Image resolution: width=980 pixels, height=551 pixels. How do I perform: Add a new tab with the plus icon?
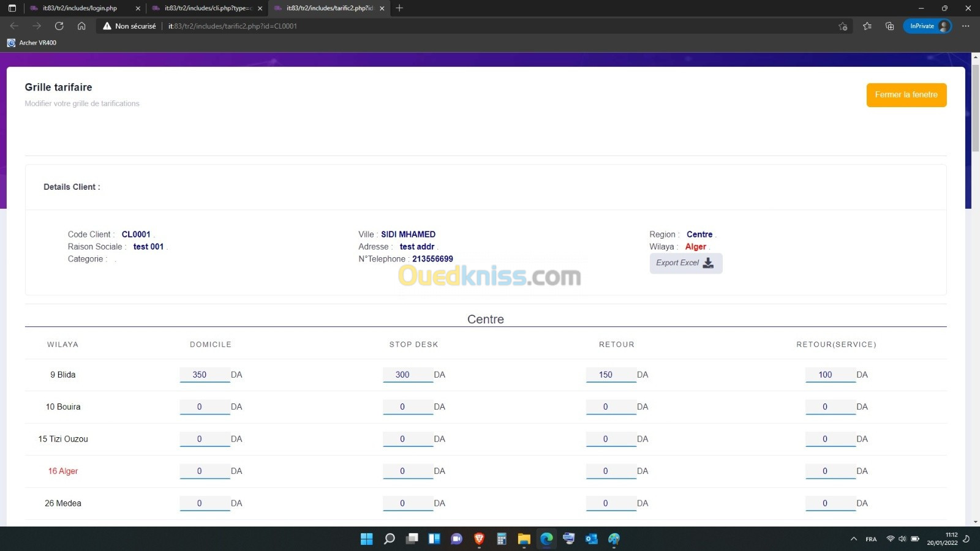pos(399,8)
